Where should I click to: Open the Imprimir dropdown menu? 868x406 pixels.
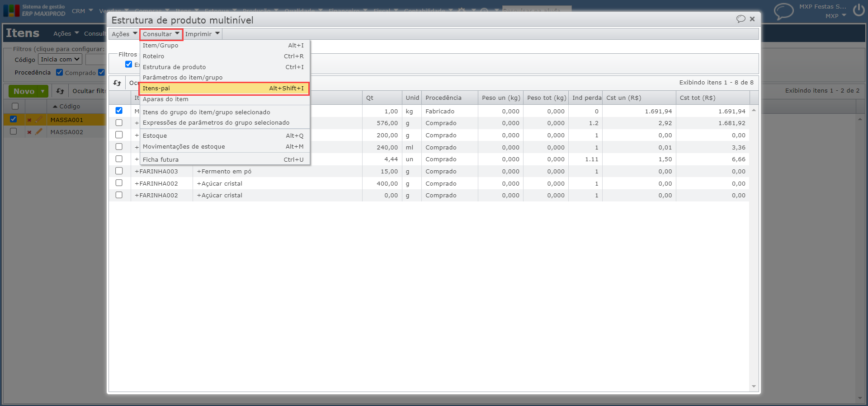[202, 34]
